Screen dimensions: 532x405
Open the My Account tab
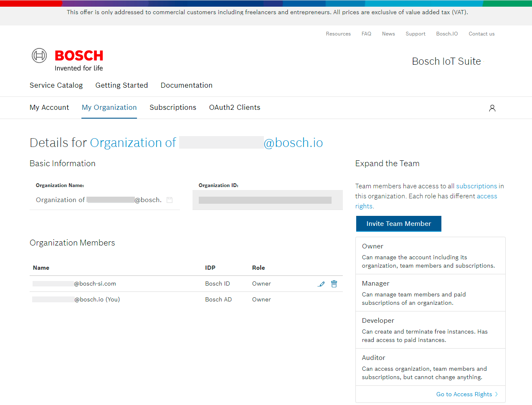(x=49, y=108)
